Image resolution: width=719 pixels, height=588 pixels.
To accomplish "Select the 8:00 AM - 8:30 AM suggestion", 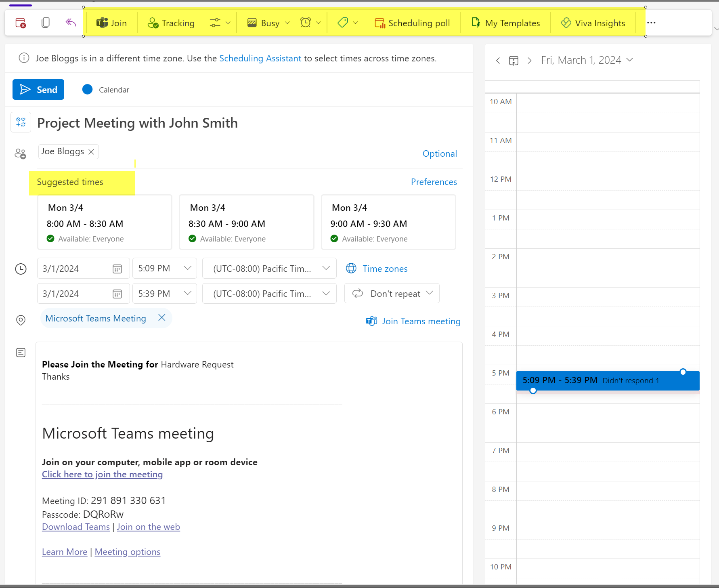I will point(105,222).
